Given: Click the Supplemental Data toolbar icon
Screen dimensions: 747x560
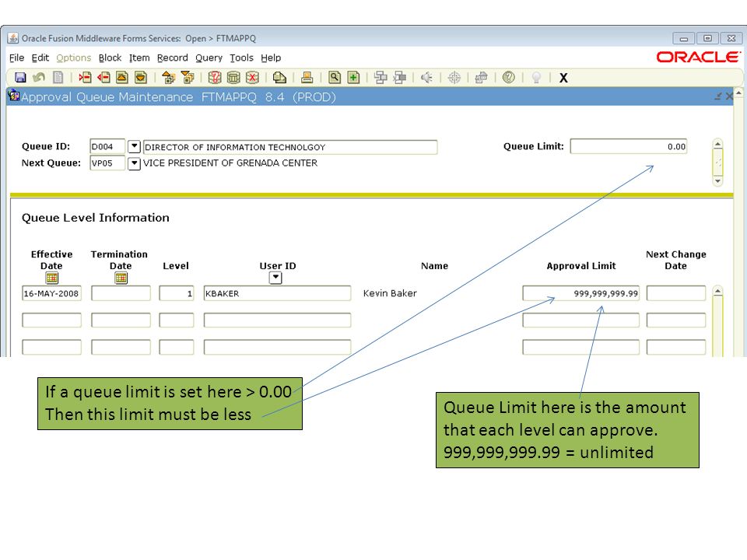Looking at the screenshot, I should click(x=482, y=77).
